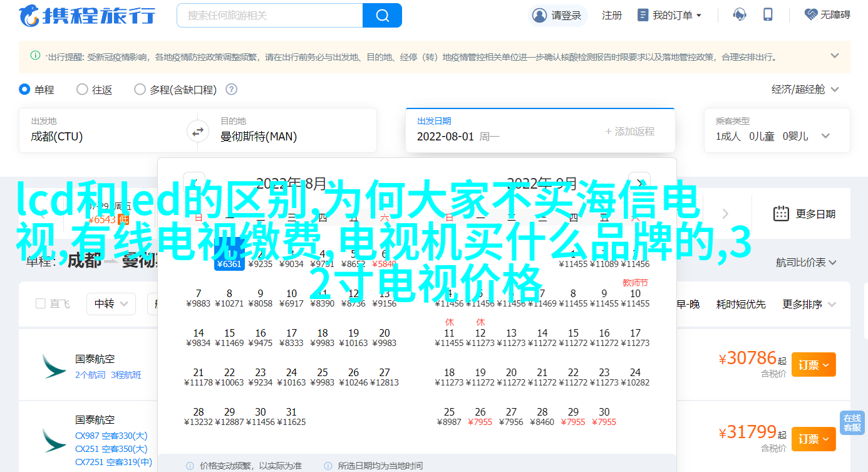868x472 pixels.
Task: Click the 注册 register link
Action: pos(611,15)
